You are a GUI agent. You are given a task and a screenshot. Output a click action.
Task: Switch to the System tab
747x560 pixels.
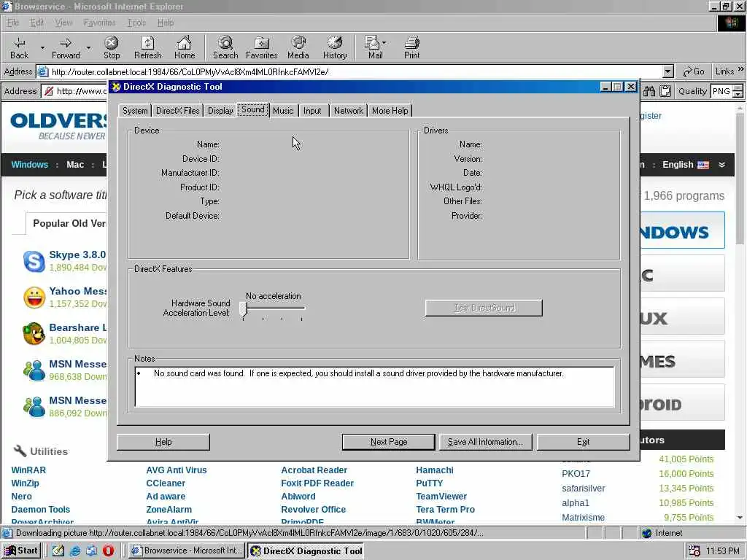[x=135, y=111]
